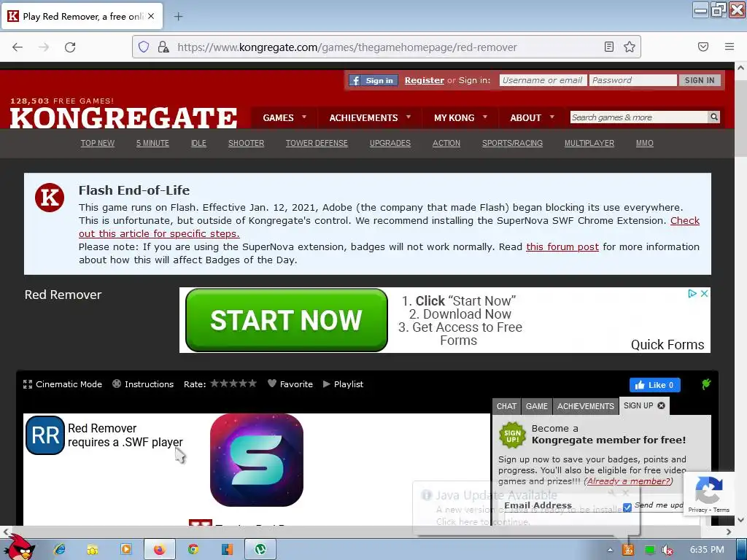747x560 pixels.
Task: Open a new browser tab
Action: pyautogui.click(x=178, y=16)
